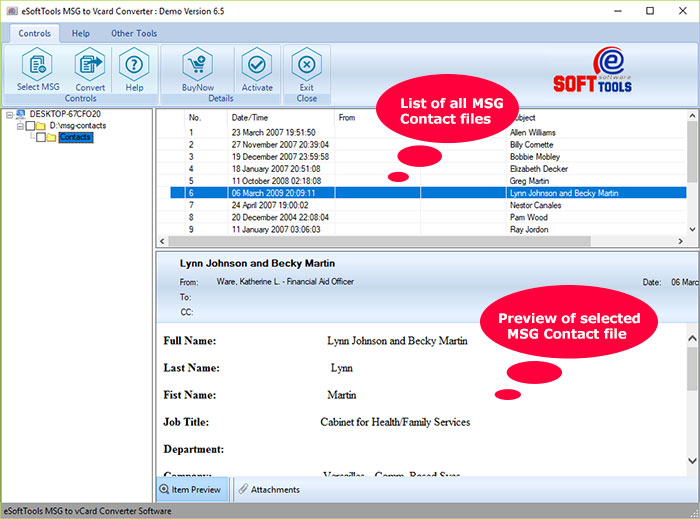Click the list's scroll right arrow

[681, 241]
